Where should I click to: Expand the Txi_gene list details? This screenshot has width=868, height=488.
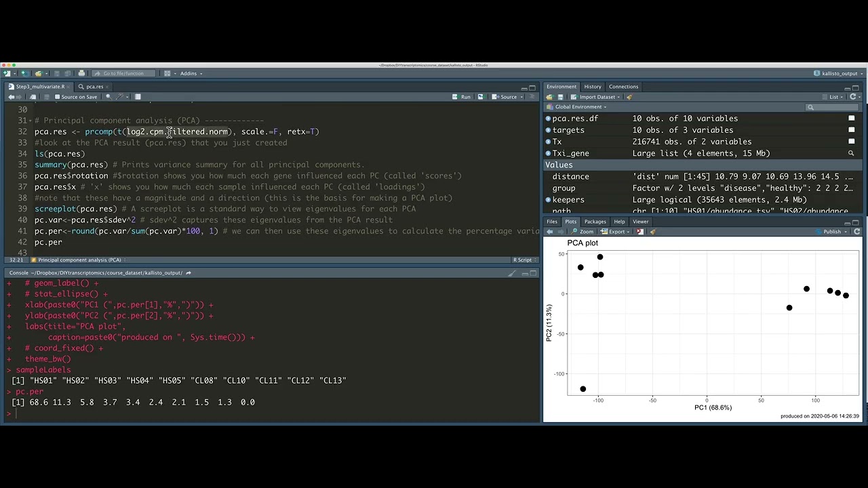click(x=548, y=153)
